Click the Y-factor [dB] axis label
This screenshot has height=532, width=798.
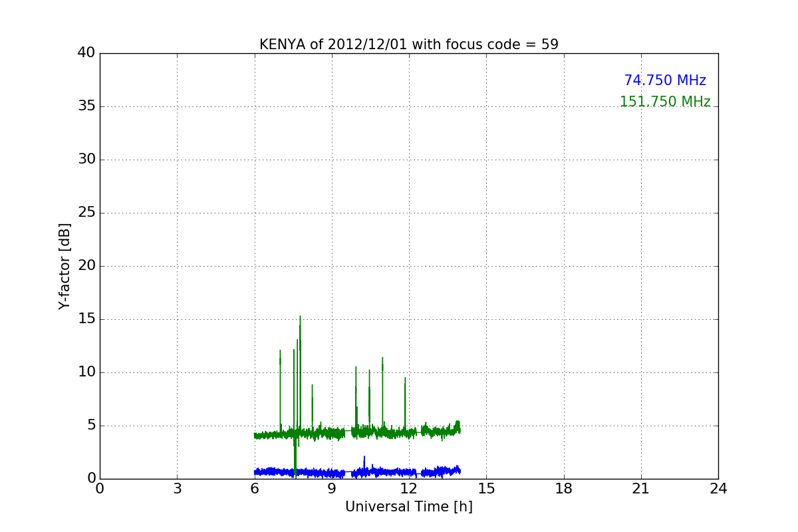[65, 266]
